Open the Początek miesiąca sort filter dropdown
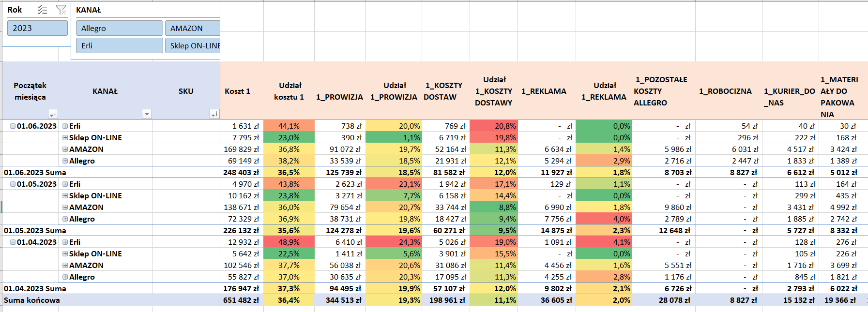868x312 pixels. coord(53,114)
